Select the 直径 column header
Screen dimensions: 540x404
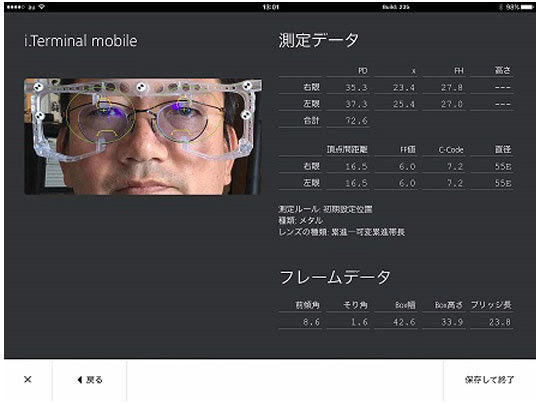(503, 149)
